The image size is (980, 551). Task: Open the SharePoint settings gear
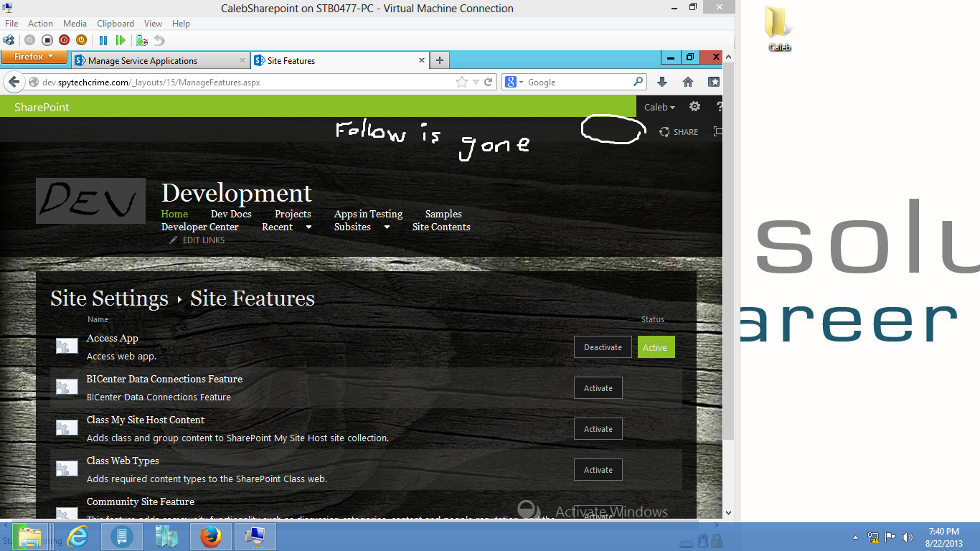[694, 106]
